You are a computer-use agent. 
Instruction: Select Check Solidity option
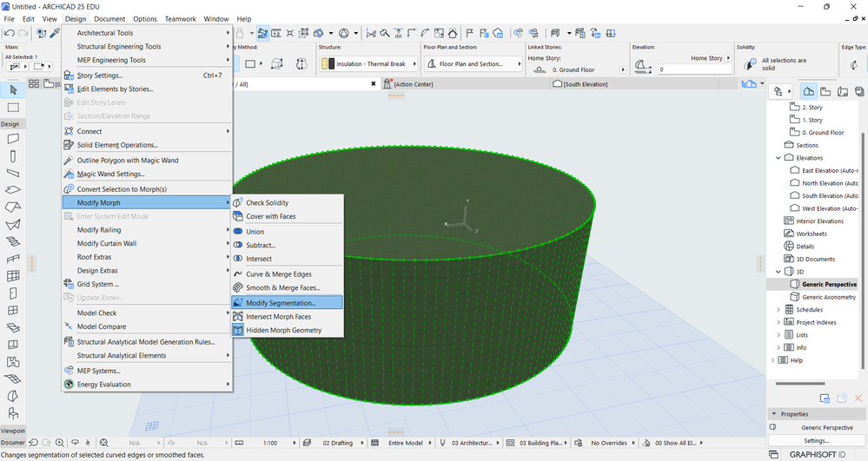pyautogui.click(x=267, y=203)
